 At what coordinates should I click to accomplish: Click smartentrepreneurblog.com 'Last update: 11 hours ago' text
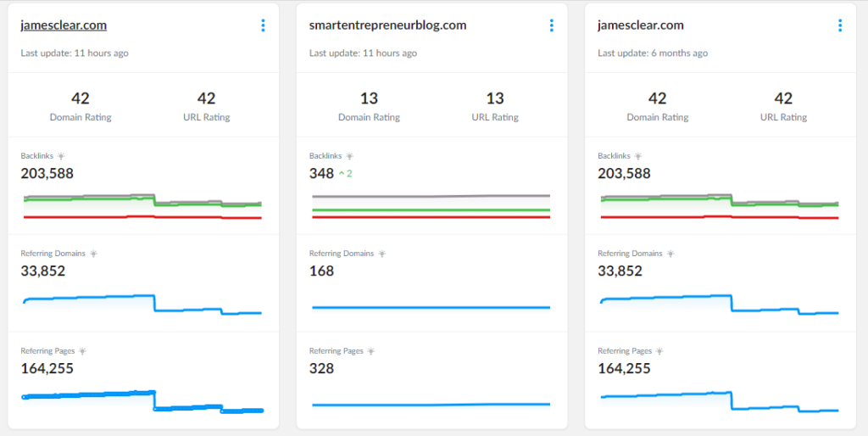[363, 53]
